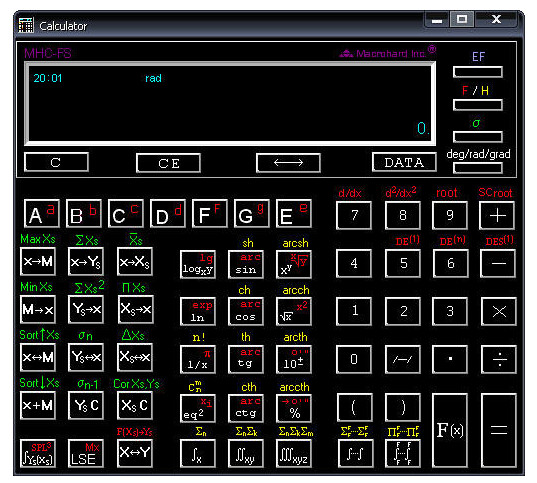This screenshot has width=537, height=483.
Task: Open the DATA button
Action: [404, 162]
